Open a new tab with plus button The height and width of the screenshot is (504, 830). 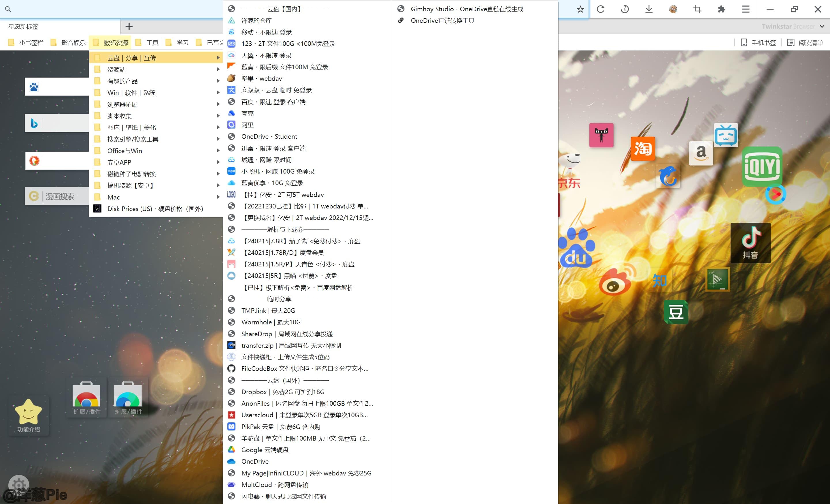click(x=129, y=26)
